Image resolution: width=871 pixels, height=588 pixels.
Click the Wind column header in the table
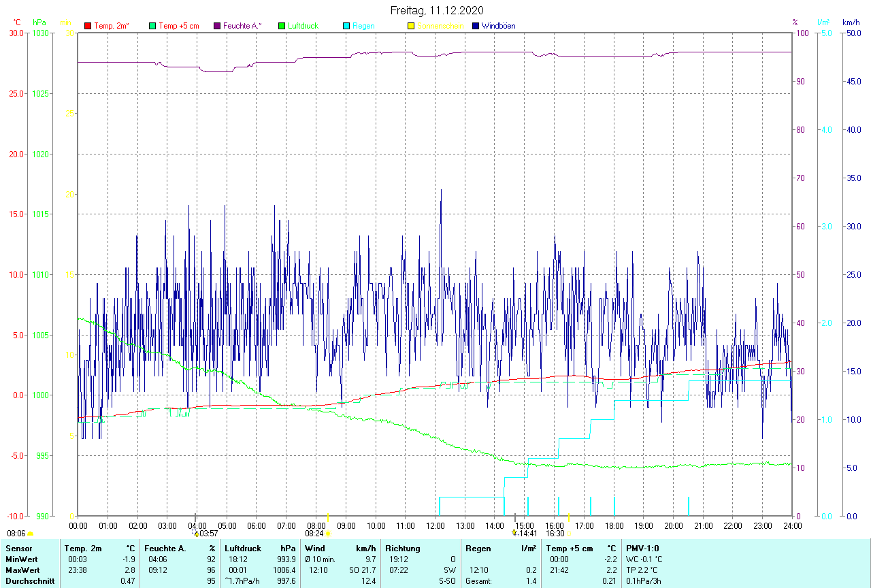pyautogui.click(x=315, y=549)
